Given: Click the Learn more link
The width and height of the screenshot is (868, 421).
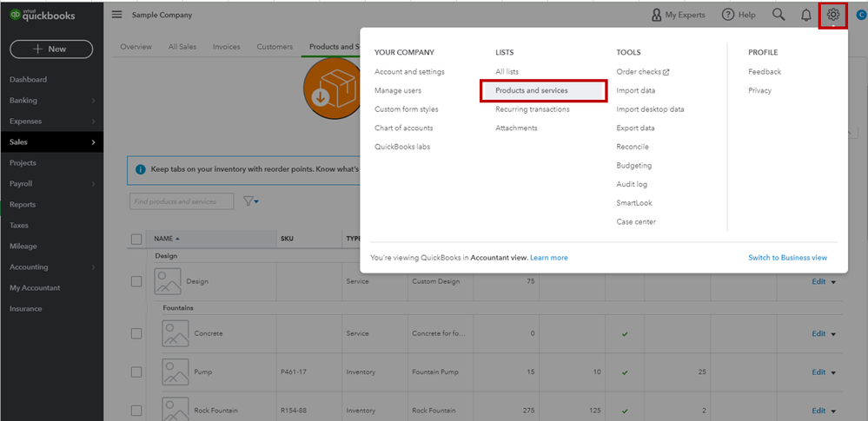Looking at the screenshot, I should (548, 258).
